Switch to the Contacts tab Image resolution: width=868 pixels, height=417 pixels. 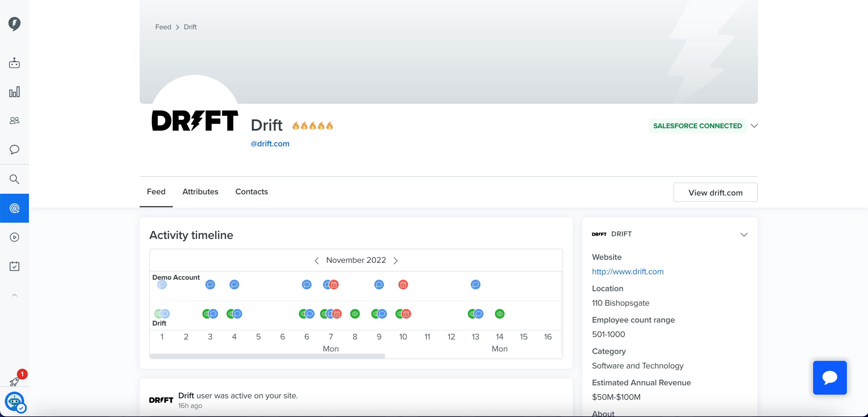point(251,192)
